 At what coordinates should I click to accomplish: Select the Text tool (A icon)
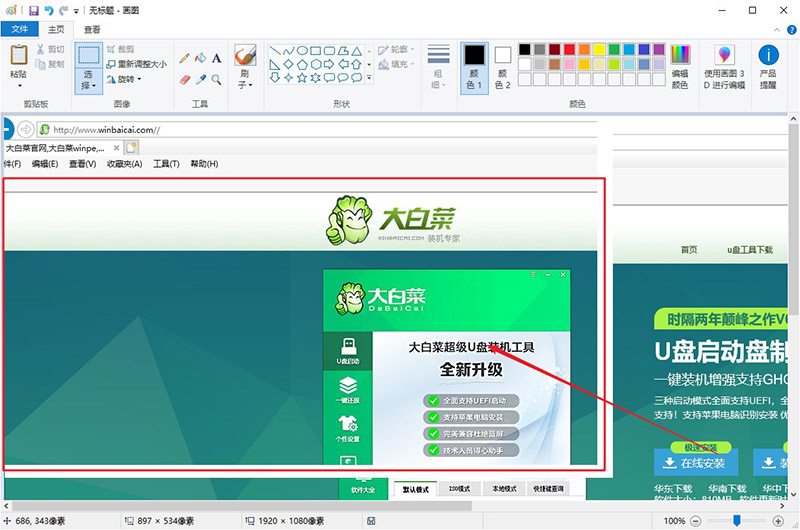tap(216, 58)
